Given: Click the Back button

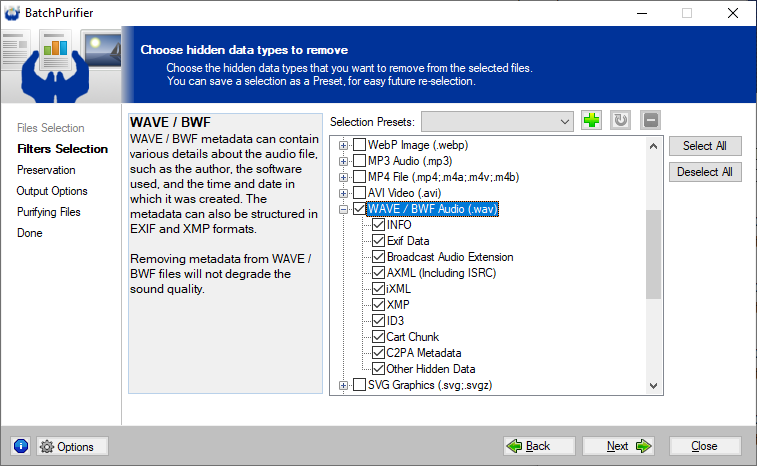Looking at the screenshot, I should [539, 446].
